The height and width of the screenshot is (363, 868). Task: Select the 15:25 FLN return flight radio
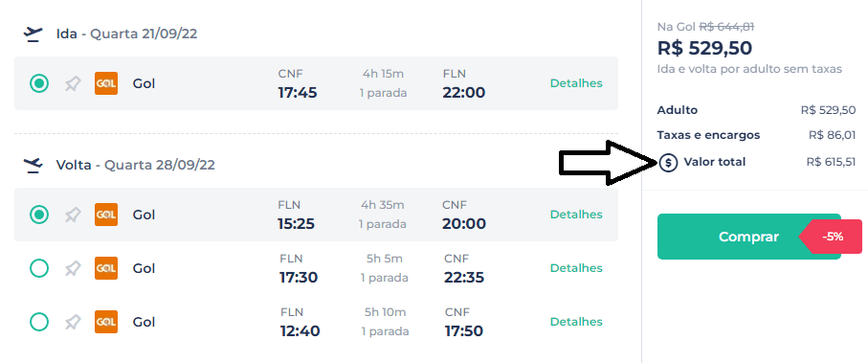38,215
